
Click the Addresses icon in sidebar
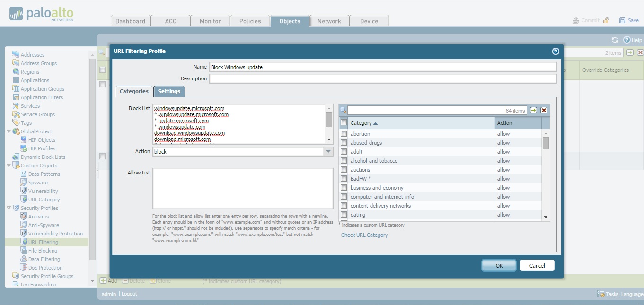click(x=16, y=55)
